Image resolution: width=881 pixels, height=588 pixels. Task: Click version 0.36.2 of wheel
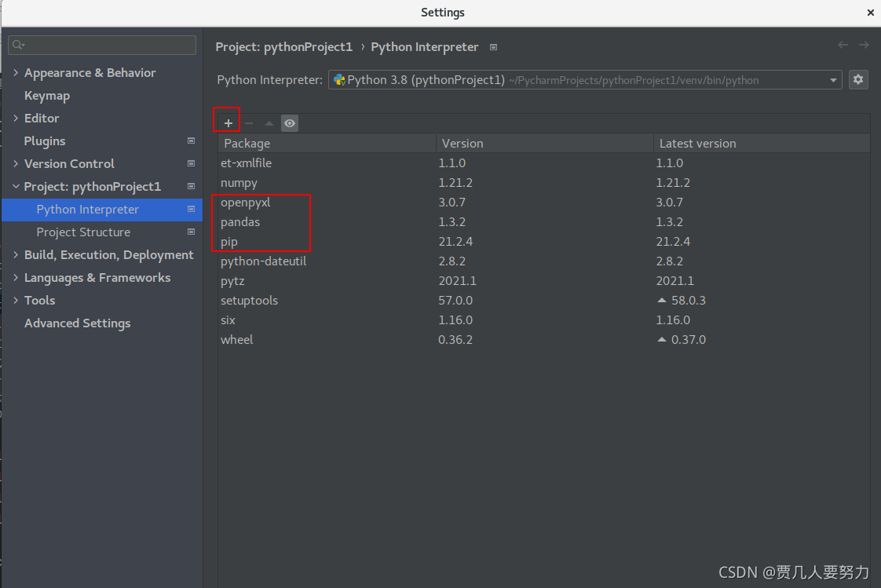(455, 340)
